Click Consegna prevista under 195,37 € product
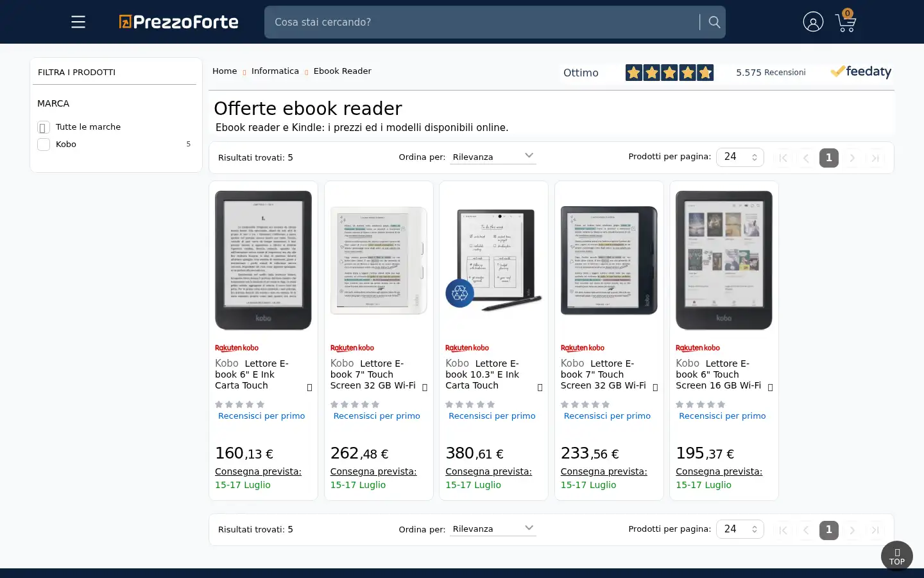The width and height of the screenshot is (924, 578). [x=719, y=471]
